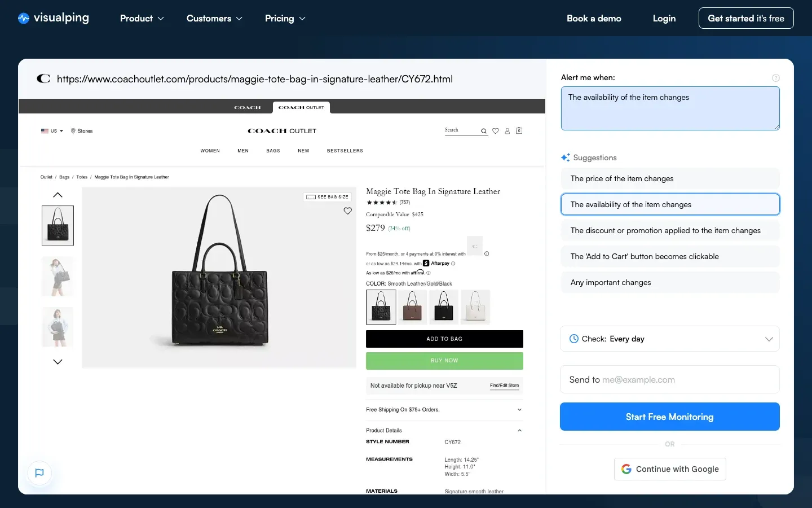Click the Send to email field
This screenshot has height=508, width=812.
click(x=670, y=379)
